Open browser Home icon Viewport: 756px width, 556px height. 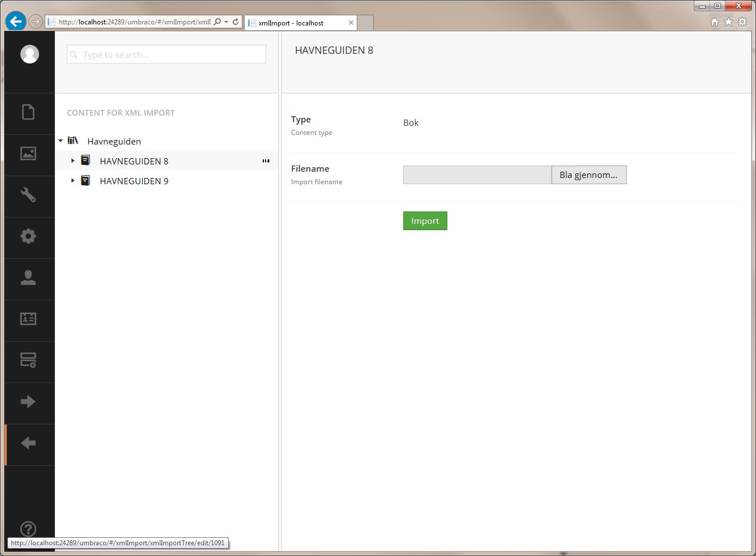715,22
